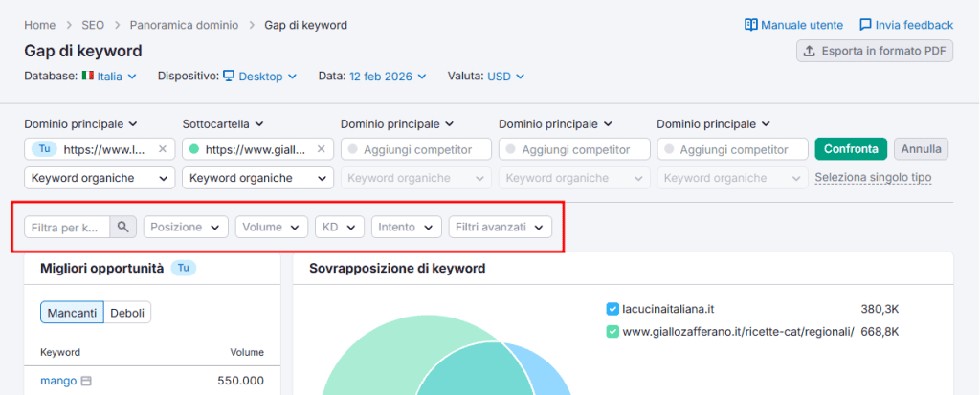980x395 pixels.
Task: Click the 668,8K keyword count
Action: pyautogui.click(x=880, y=332)
